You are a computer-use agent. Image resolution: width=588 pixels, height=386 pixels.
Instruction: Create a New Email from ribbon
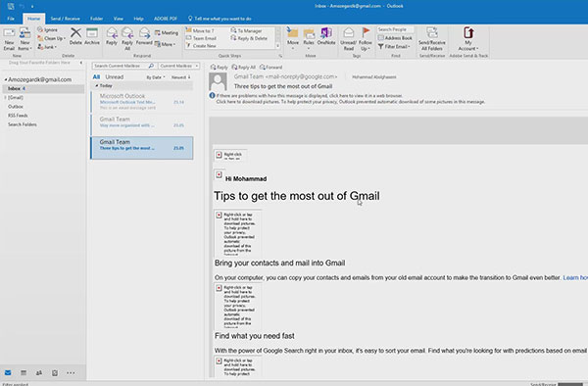tap(9, 39)
